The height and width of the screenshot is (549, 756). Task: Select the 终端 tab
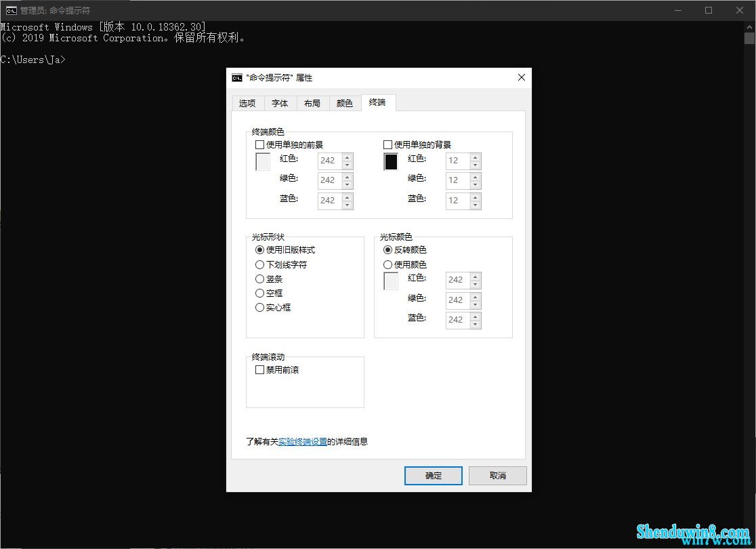[x=377, y=102]
